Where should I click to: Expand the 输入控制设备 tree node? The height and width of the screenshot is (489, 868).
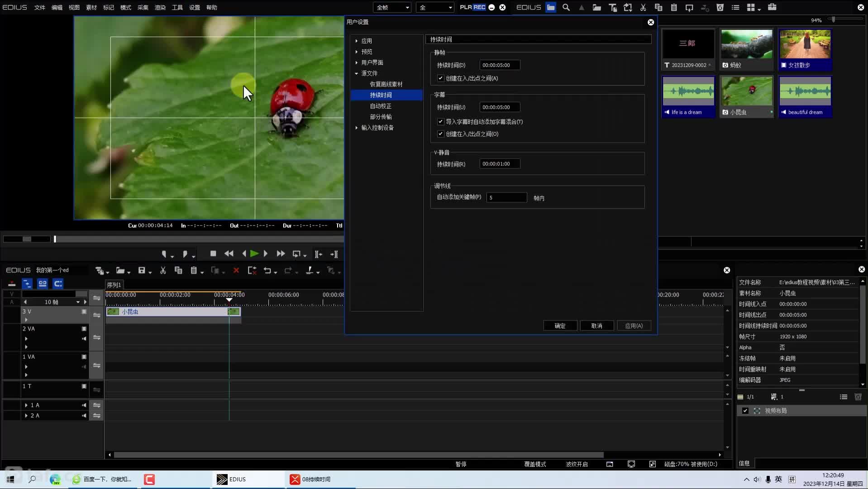click(x=357, y=128)
